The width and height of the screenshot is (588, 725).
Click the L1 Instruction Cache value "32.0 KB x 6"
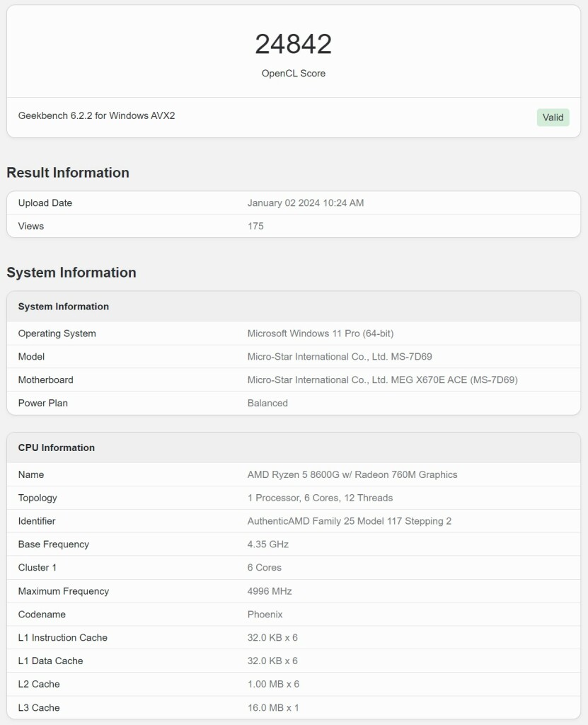pos(272,638)
